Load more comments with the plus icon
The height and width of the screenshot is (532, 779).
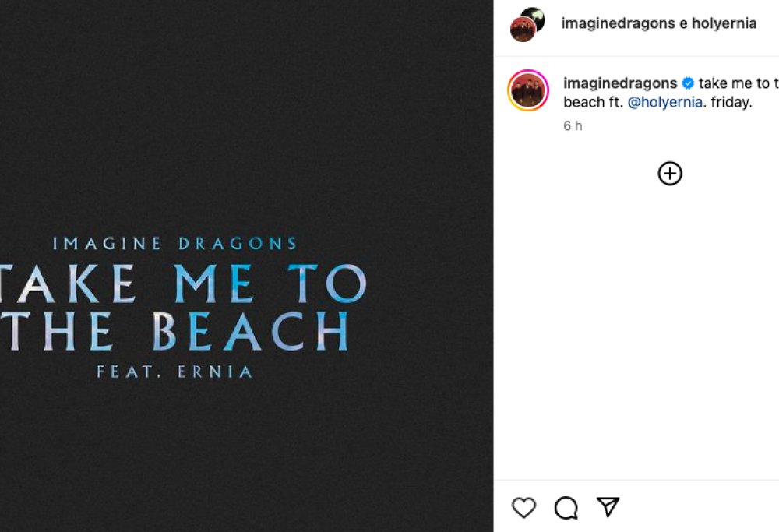669,174
